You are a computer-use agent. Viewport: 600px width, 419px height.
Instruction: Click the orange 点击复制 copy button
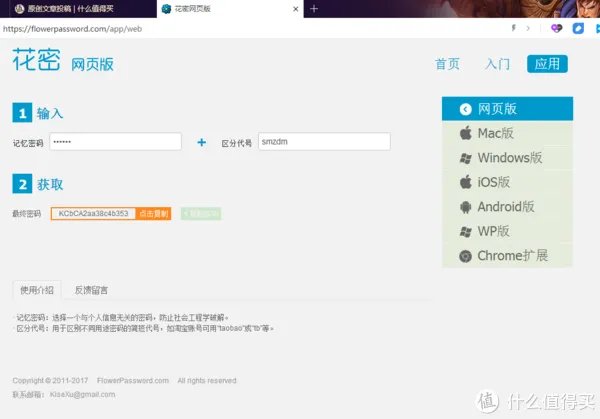click(x=153, y=214)
